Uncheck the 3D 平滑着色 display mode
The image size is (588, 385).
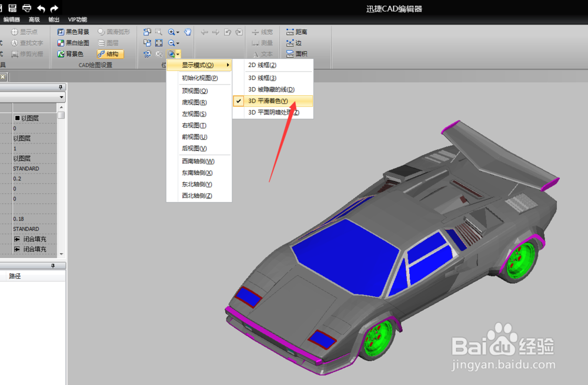pyautogui.click(x=273, y=101)
